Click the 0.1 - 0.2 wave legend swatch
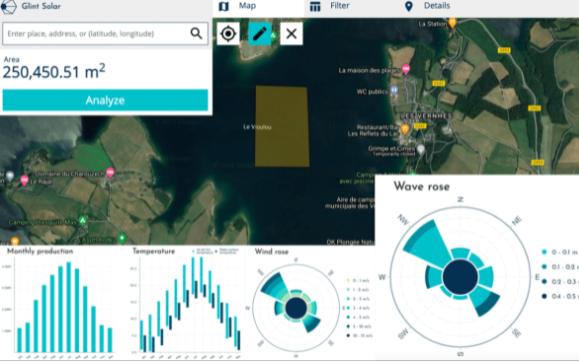Viewport: 579px width, 362px height. click(x=544, y=267)
